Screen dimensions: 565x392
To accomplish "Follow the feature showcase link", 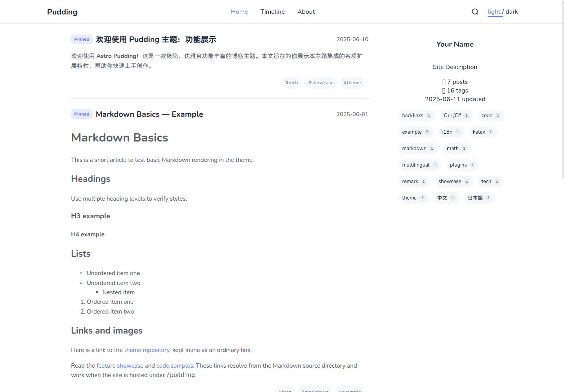I will coord(120,366).
